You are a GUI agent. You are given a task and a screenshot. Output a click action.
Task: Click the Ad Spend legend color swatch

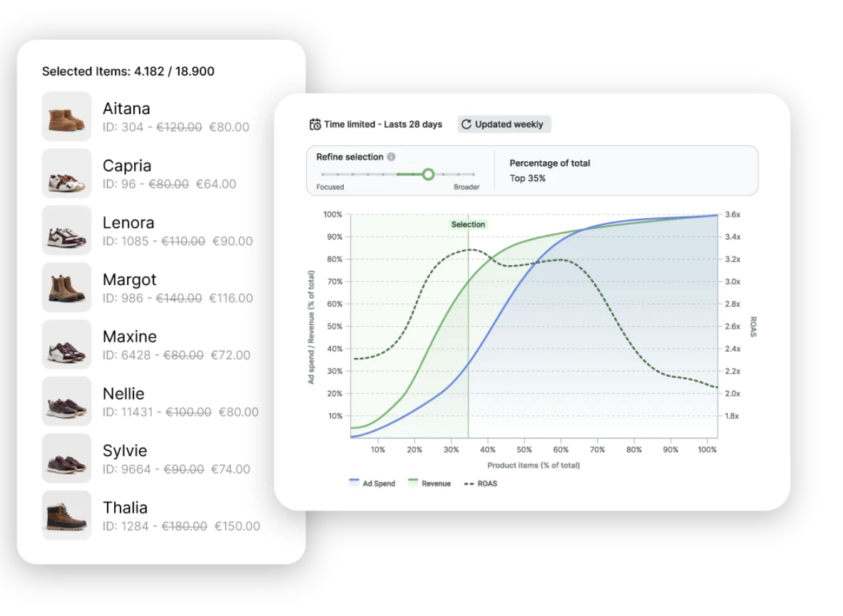pos(354,483)
